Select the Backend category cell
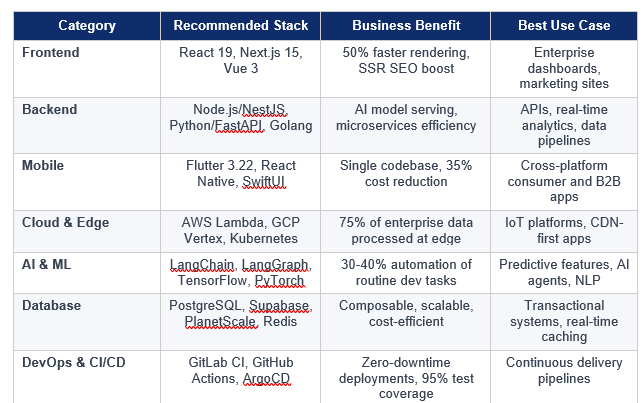This screenshot has width=643, height=403. 52,108
